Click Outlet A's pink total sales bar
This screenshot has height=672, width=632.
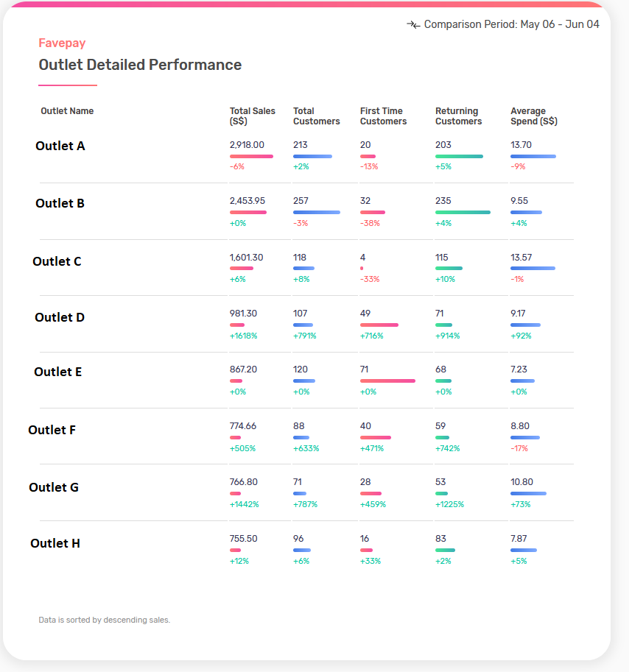click(x=252, y=157)
